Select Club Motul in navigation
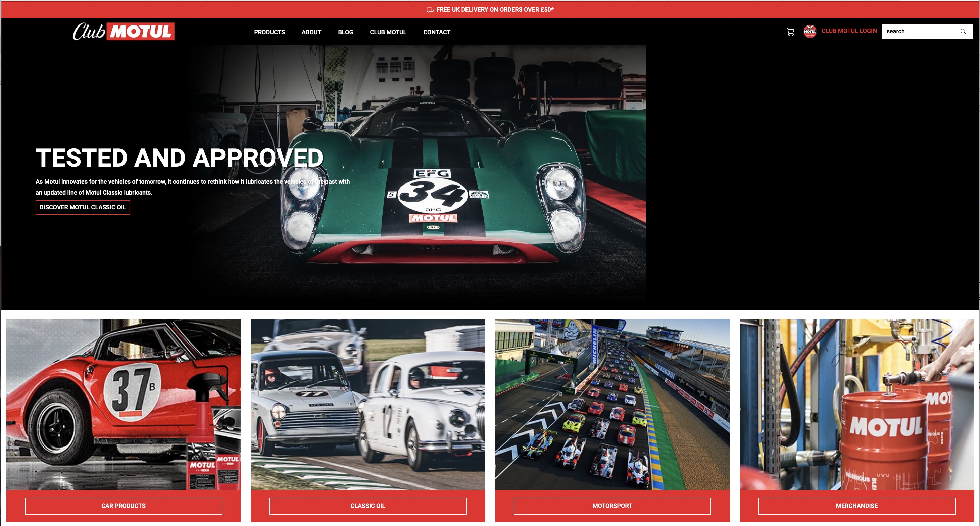 pyautogui.click(x=388, y=32)
